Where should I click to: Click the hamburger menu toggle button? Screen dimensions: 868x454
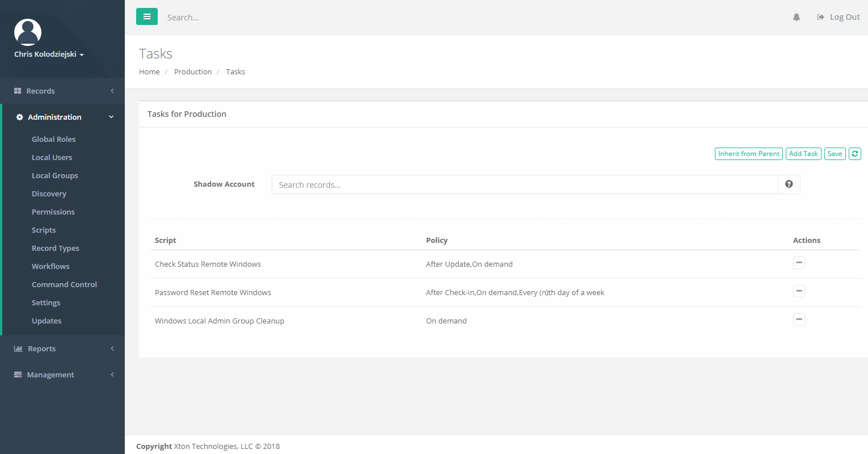[x=146, y=17]
